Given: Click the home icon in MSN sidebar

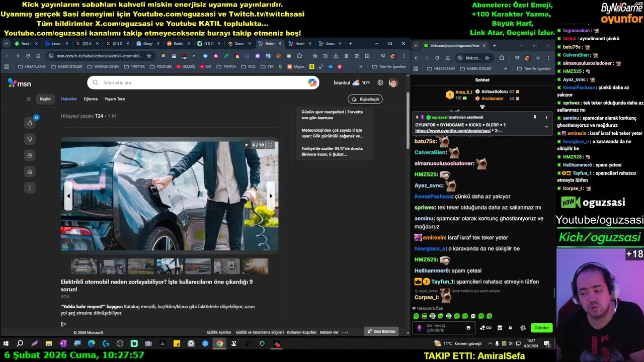Looking at the screenshot, I should (30, 172).
